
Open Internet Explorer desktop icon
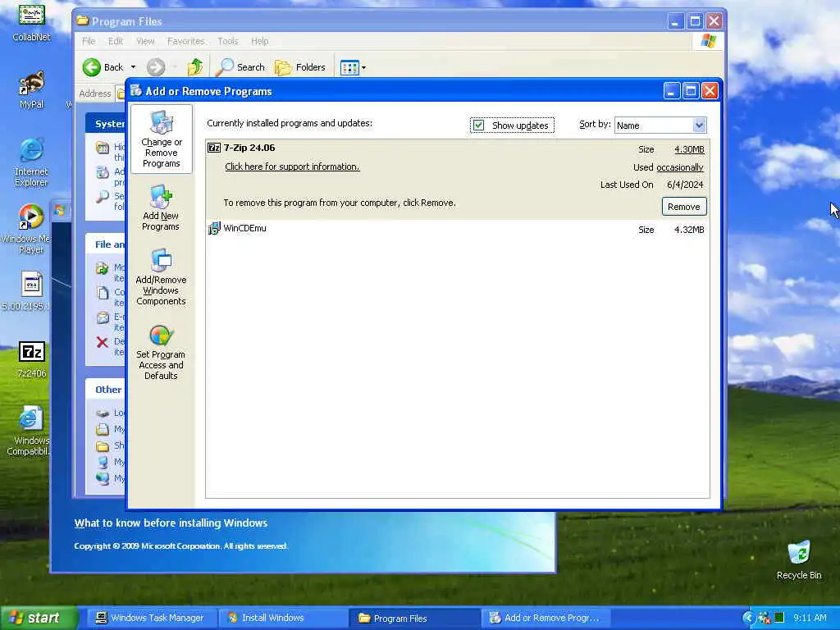coord(32,162)
